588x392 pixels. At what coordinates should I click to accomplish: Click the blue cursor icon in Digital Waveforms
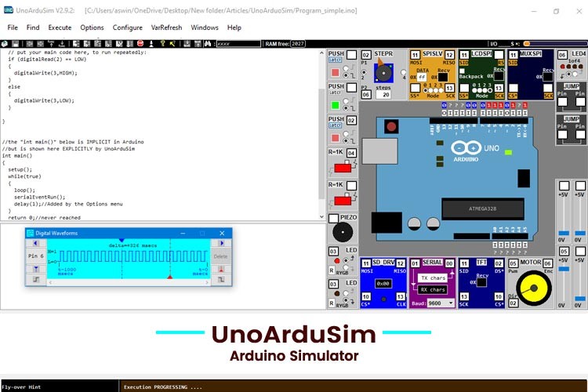36,269
